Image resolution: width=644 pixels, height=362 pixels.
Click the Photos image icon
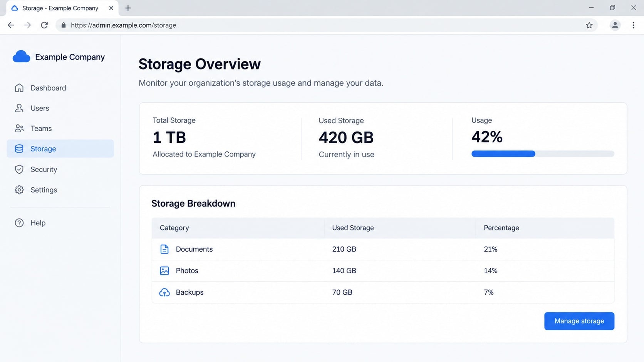(x=164, y=271)
